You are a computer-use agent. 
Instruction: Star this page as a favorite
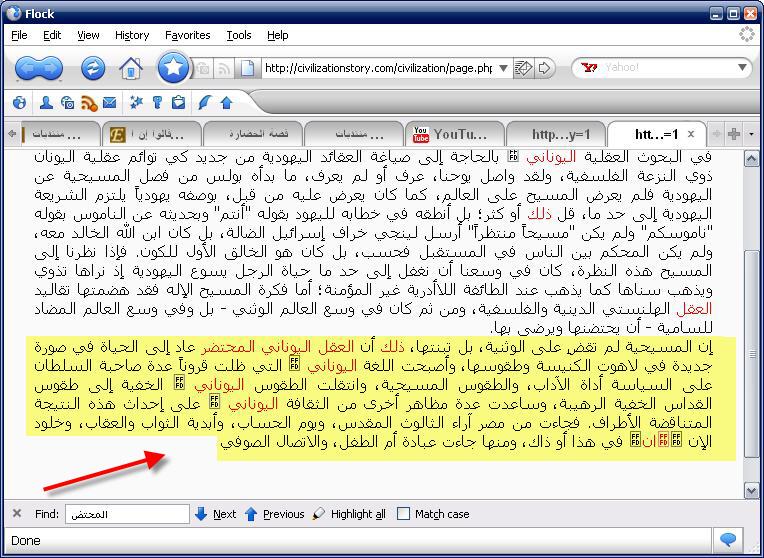point(173,67)
